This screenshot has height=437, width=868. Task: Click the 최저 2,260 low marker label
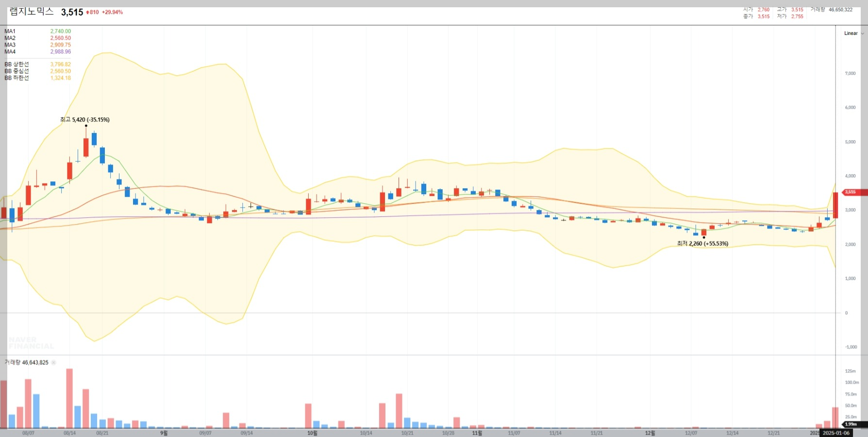click(x=702, y=243)
